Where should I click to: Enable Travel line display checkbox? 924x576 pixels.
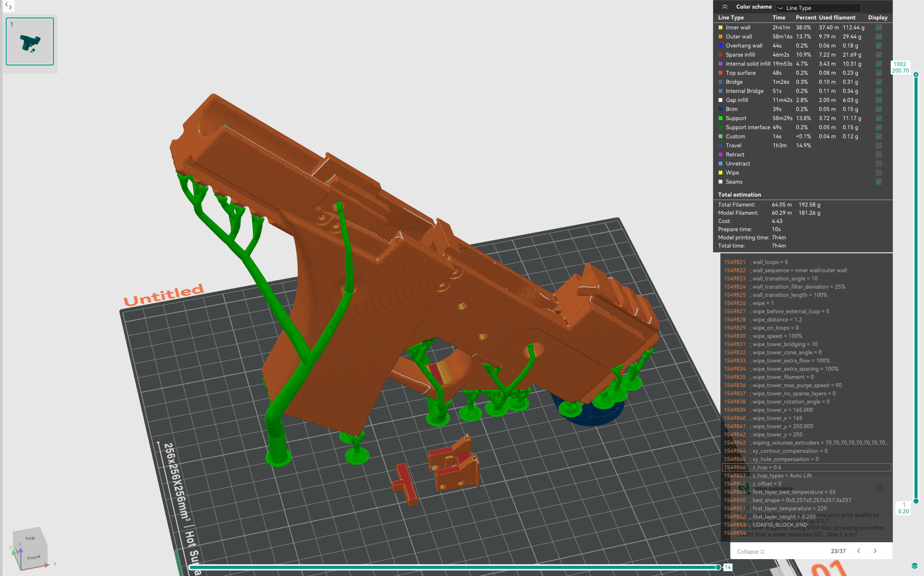879,146
